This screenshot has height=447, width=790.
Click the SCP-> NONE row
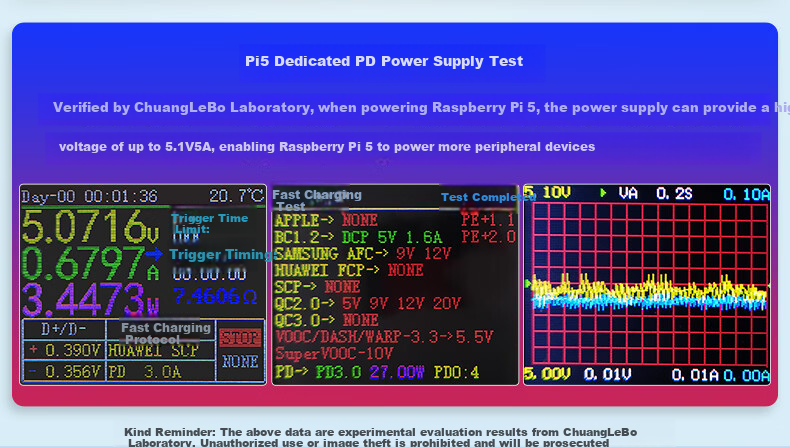point(317,287)
